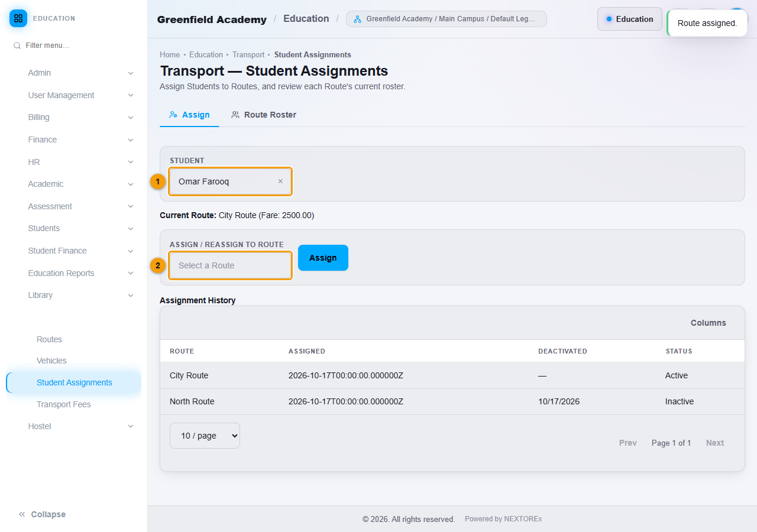Viewport: 757px width, 532px height.
Task: Expand the Hostel section chevron
Action: point(131,426)
